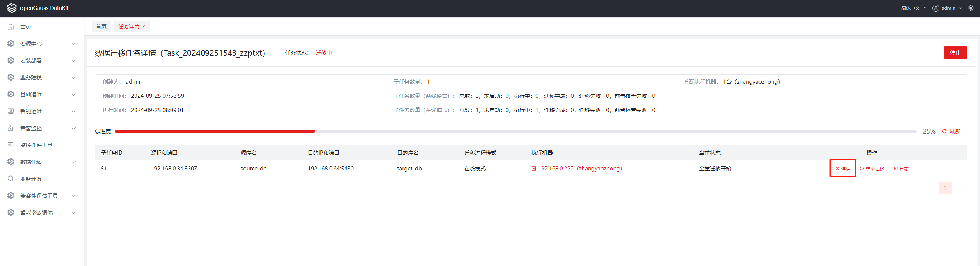Click the 告警监控 alarm icon
Viewport: 980px width, 266px height.
coord(11,128)
